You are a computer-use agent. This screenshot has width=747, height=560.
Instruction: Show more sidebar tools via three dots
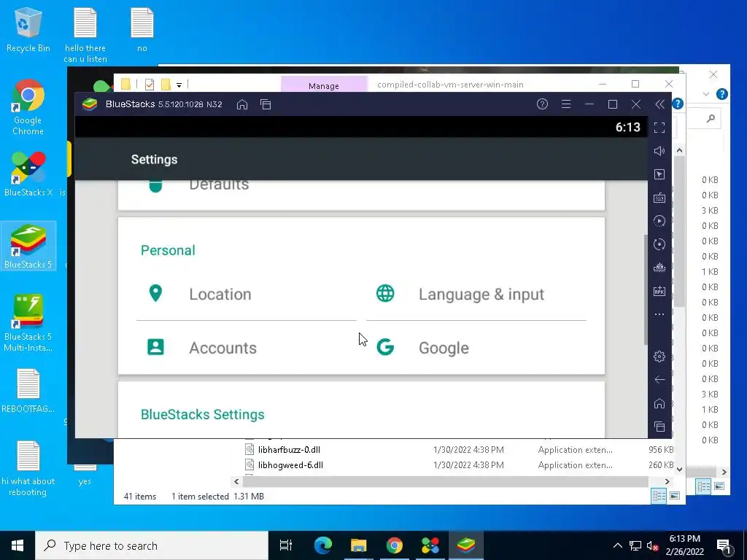click(x=659, y=314)
